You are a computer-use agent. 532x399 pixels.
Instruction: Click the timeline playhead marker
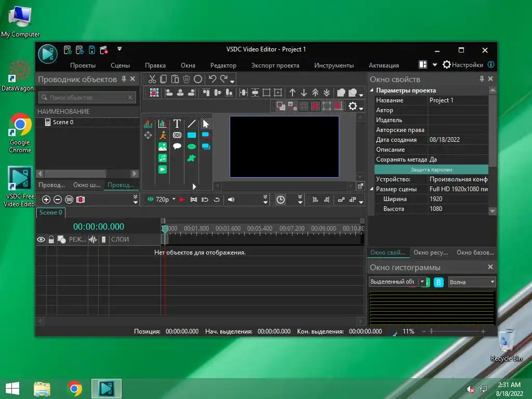(x=165, y=229)
